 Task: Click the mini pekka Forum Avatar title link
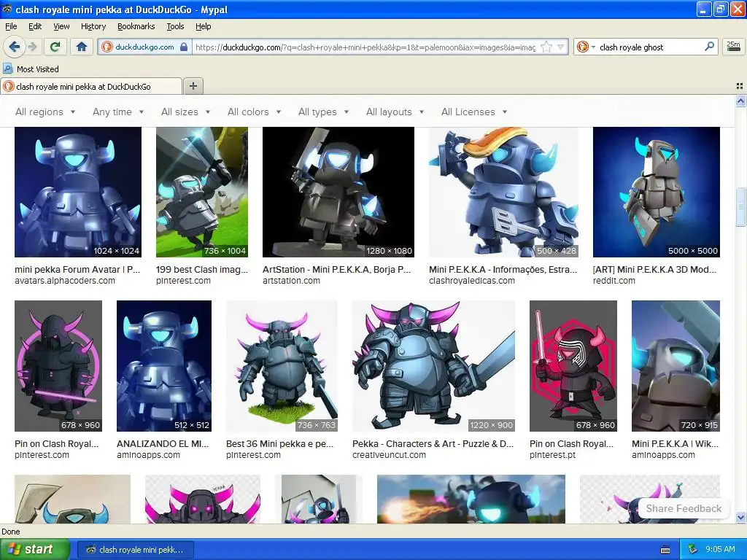77,270
